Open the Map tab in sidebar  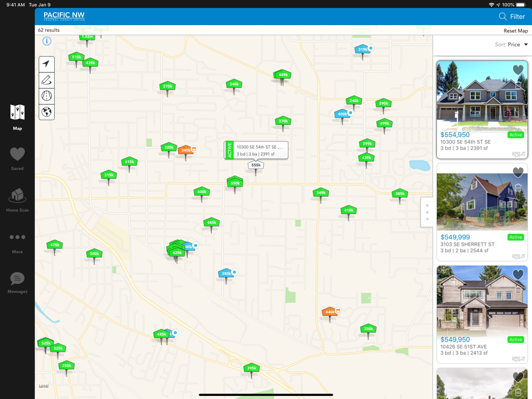(18, 118)
